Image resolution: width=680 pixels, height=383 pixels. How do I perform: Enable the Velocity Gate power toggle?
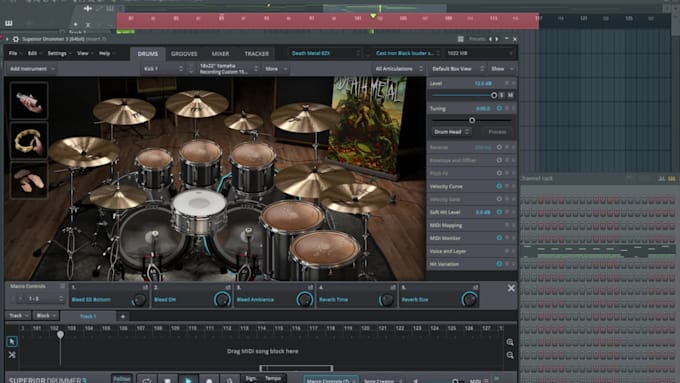coord(499,199)
